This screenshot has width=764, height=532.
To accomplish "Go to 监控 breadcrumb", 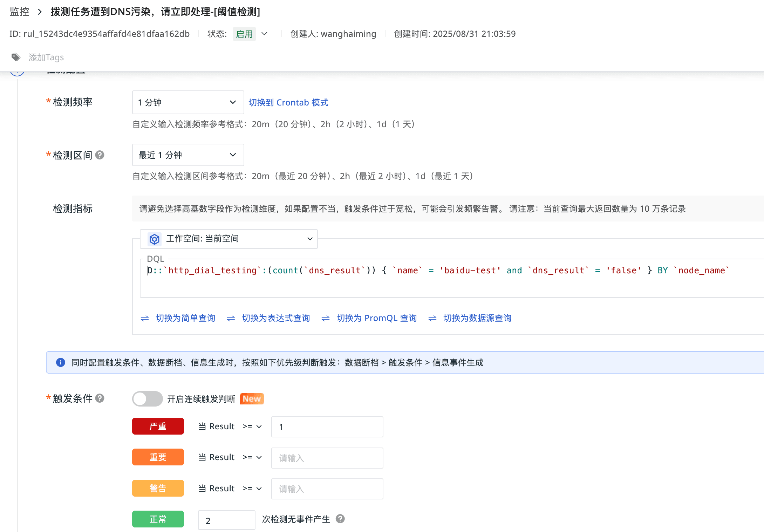I will tap(19, 12).
